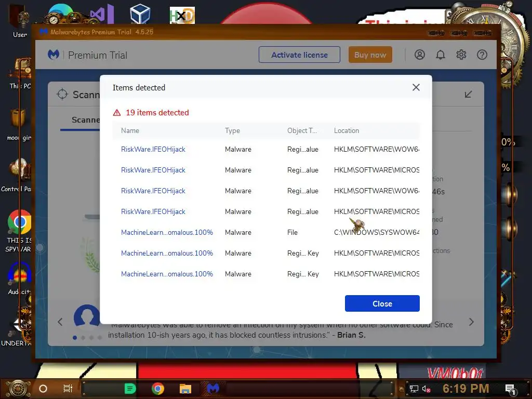Show previous testimonial with left chevron
Image resolution: width=532 pixels, height=399 pixels.
point(60,322)
